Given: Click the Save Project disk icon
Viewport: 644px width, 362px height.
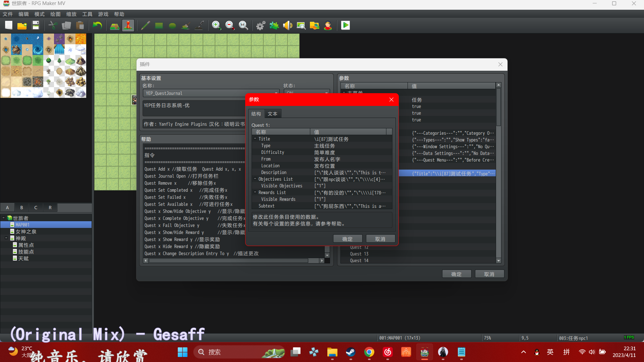Looking at the screenshot, I should pos(36,25).
